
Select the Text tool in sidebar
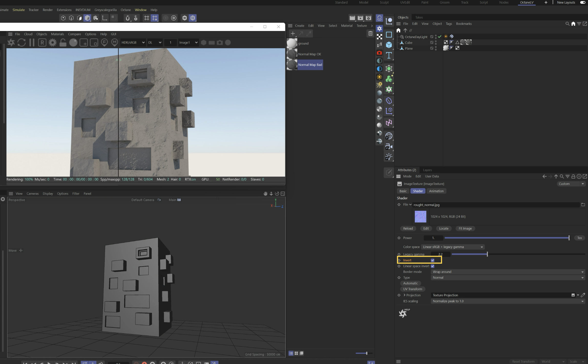[389, 56]
